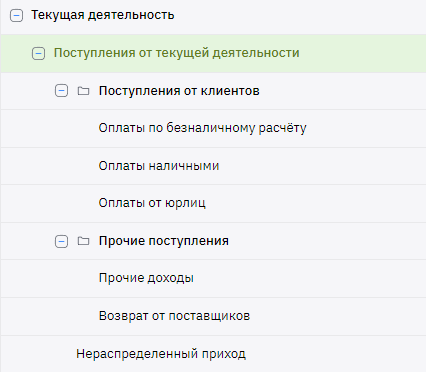Pick the Прочие доходы item

146,278
